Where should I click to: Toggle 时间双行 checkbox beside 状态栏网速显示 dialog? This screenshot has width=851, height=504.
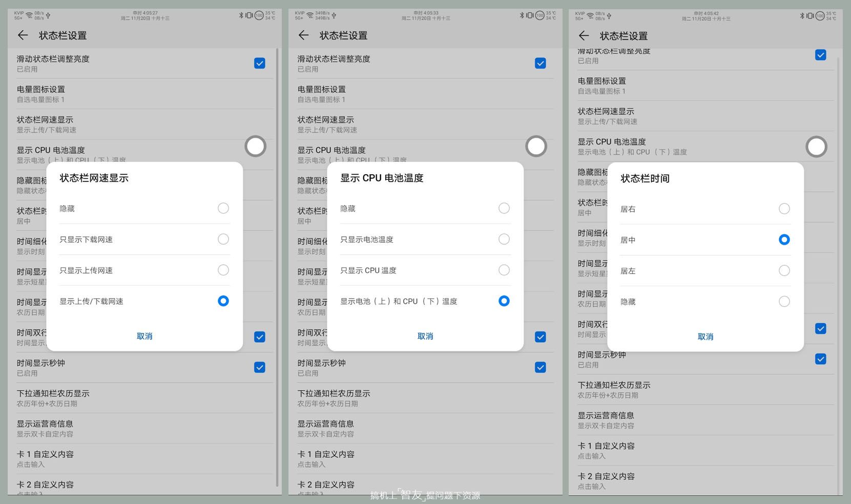pos(260,337)
